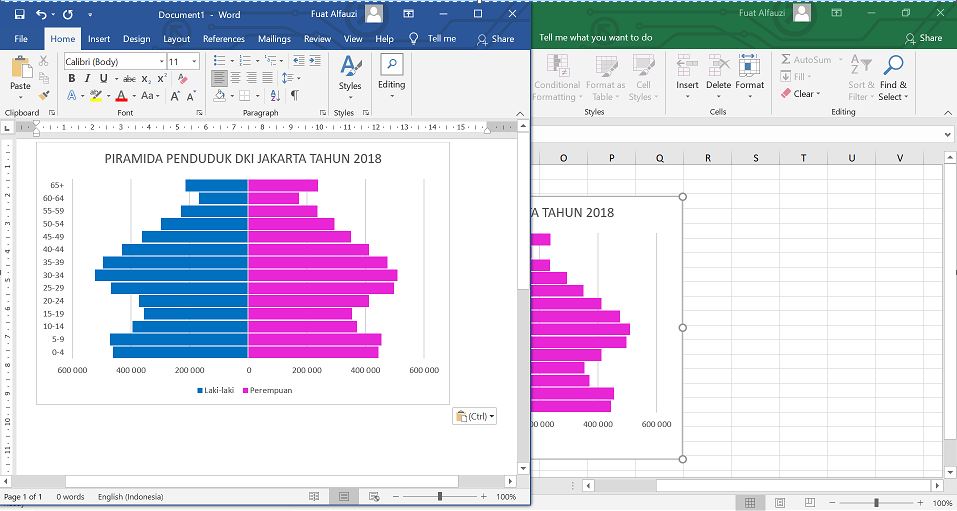This screenshot has height=511, width=957.
Task: Click Format cells button in Excel
Action: [x=749, y=78]
